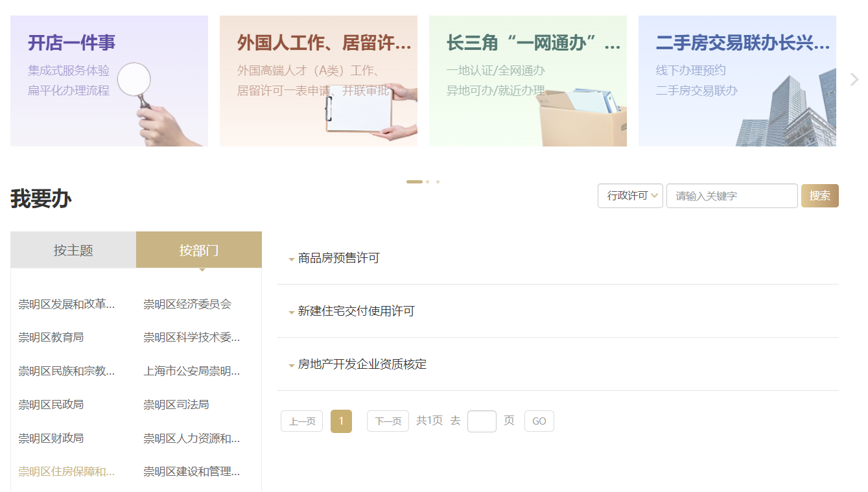Switch to the 按主题 tab

click(x=73, y=250)
